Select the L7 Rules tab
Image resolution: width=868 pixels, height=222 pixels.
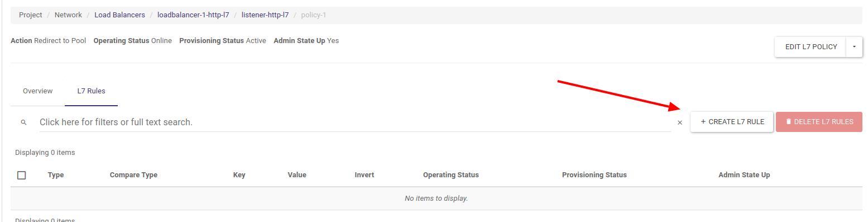[x=92, y=91]
